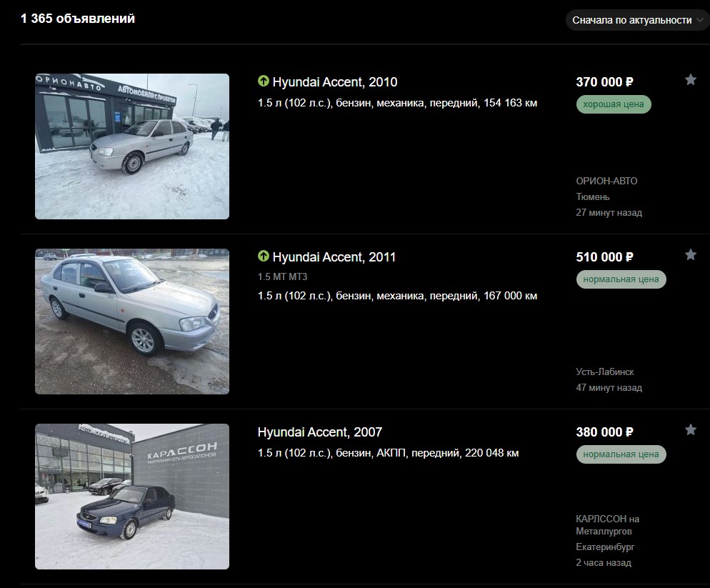710x588 pixels.
Task: Click the 1.5 MT MT3 trim label
Action: 283,276
